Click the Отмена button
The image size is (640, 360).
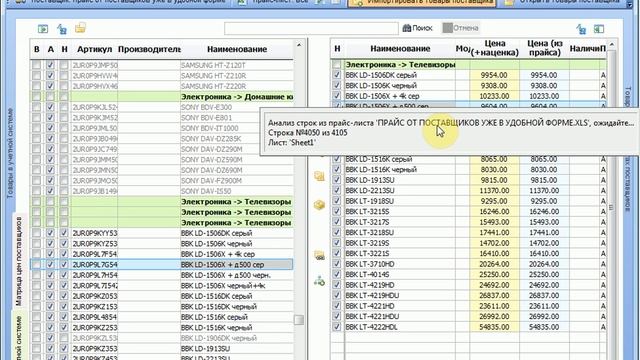(461, 28)
